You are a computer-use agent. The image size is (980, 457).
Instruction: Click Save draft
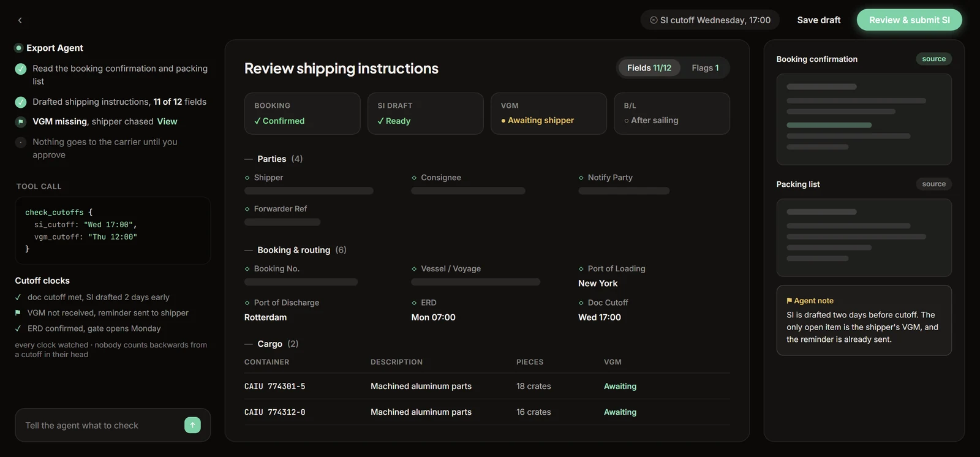point(819,20)
